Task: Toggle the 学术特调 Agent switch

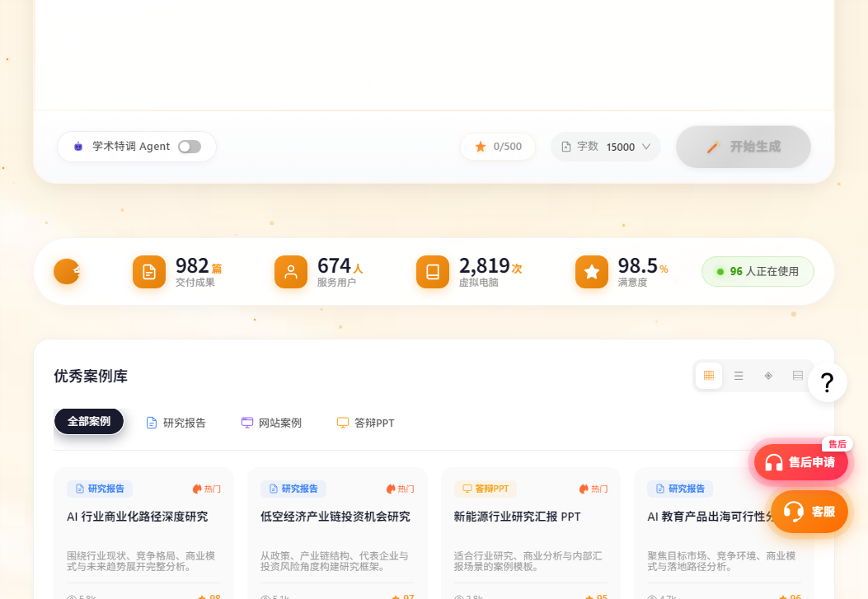Action: coord(190,147)
